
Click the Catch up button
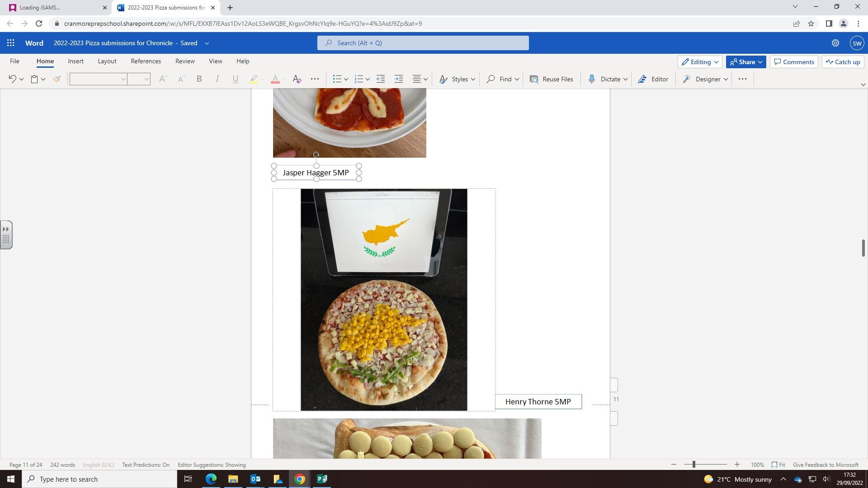pyautogui.click(x=843, y=62)
